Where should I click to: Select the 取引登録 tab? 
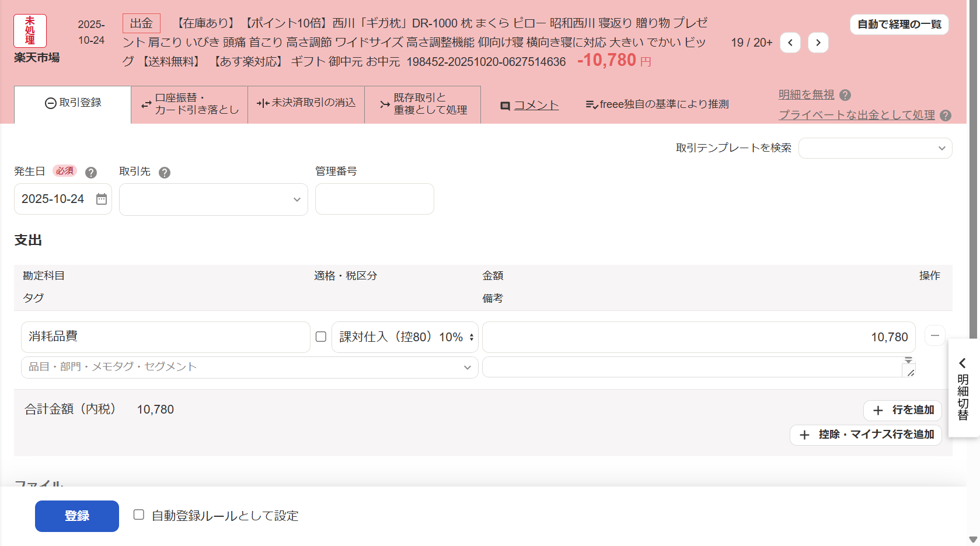click(x=73, y=104)
